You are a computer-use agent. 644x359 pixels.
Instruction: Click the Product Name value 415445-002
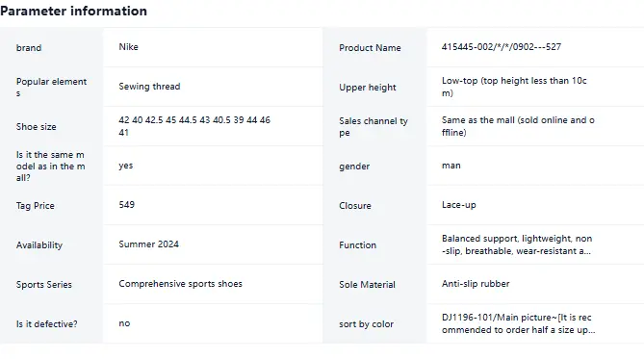point(502,47)
